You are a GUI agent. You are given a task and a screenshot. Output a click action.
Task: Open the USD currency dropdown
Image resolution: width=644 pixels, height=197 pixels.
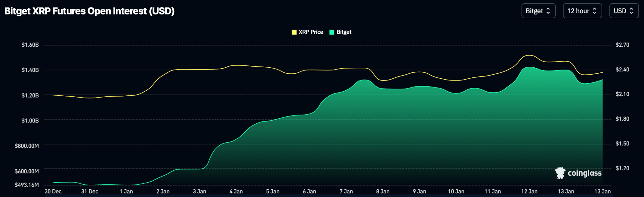[624, 11]
